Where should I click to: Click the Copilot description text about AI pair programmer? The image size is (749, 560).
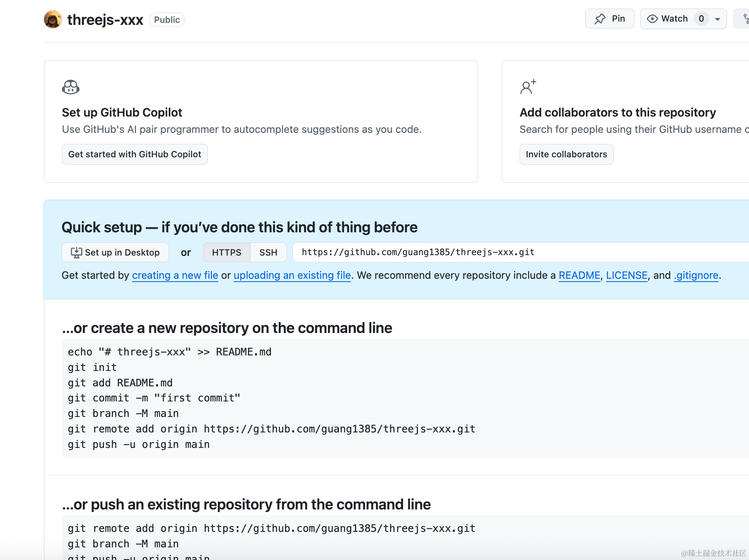click(242, 130)
